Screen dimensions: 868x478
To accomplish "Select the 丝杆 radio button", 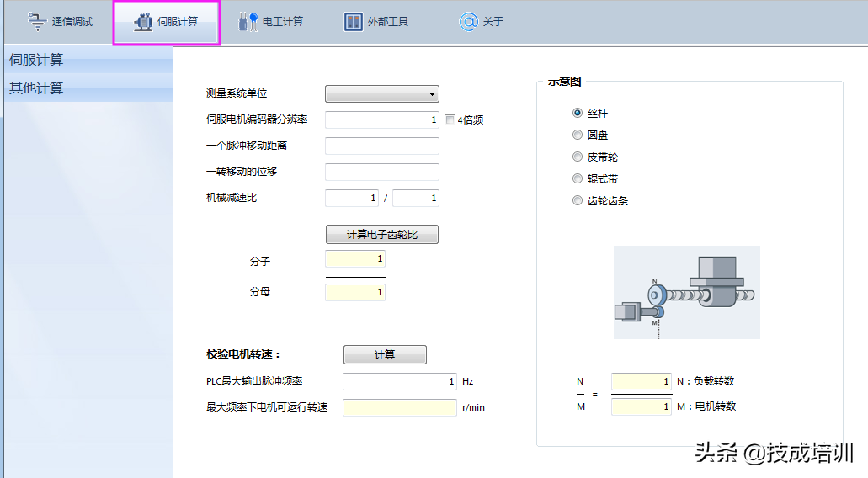I will point(577,113).
